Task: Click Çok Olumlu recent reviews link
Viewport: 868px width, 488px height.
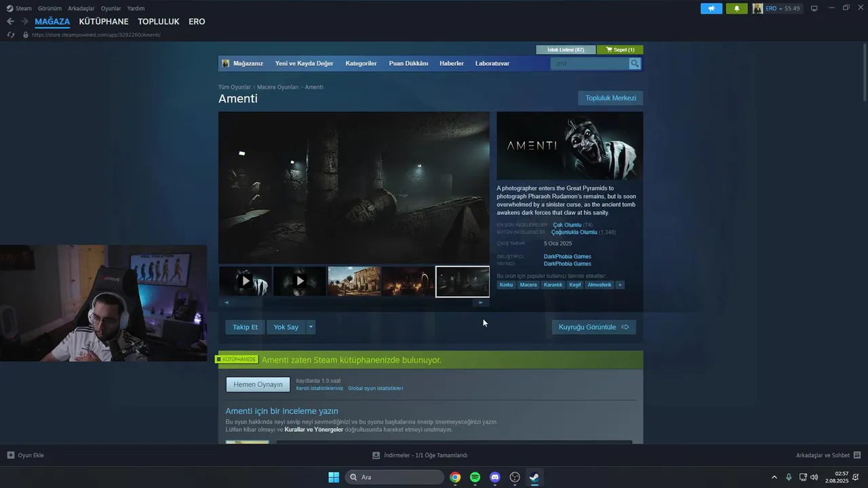Action: tap(568, 225)
